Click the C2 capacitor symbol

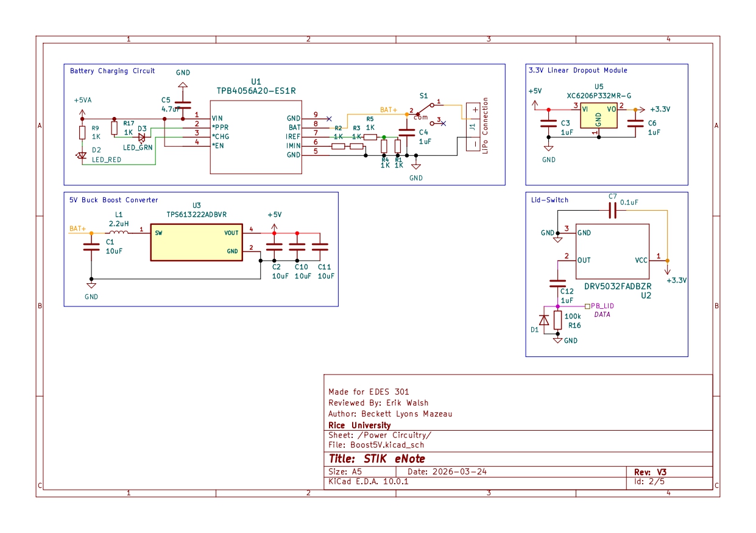click(274, 247)
